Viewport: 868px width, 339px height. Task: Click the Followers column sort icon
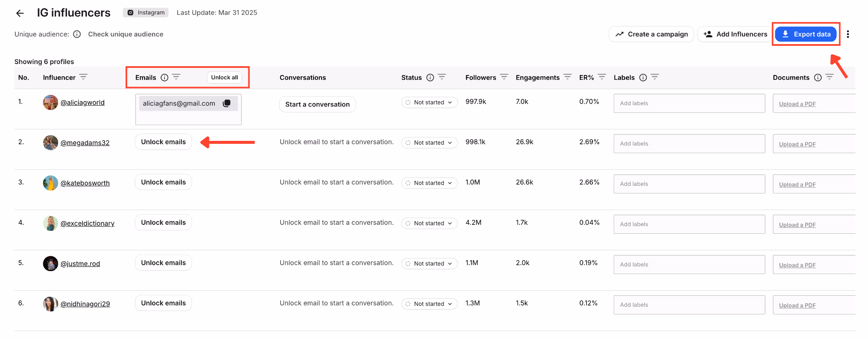click(504, 77)
